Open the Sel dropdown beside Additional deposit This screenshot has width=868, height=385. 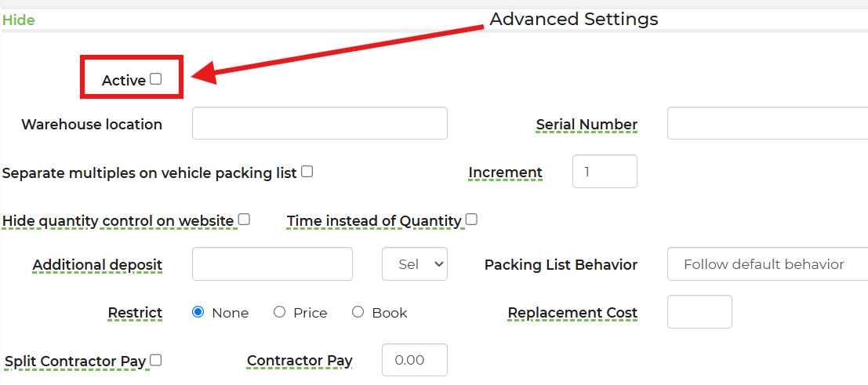tap(415, 264)
